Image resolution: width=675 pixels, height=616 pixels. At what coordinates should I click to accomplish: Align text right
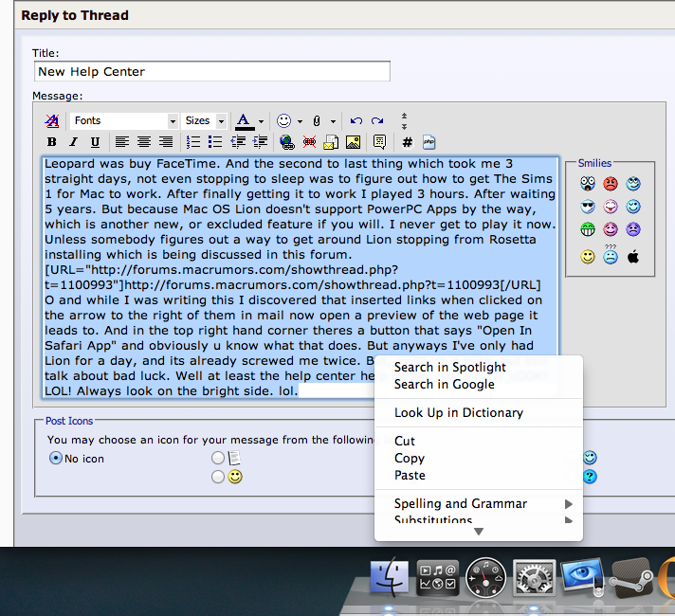point(166,142)
